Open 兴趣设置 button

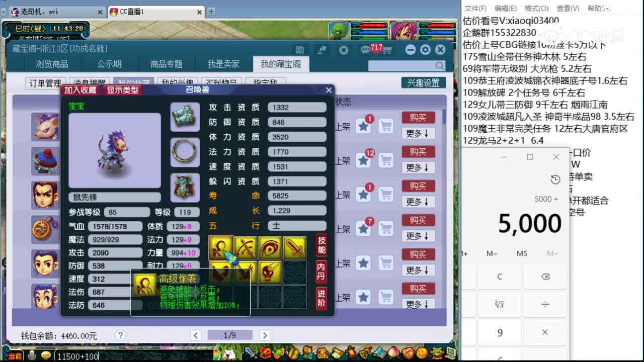[424, 83]
